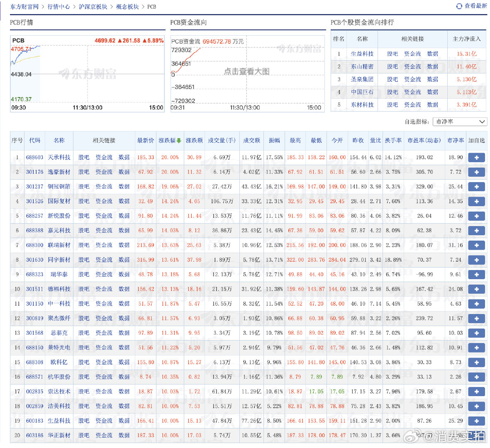
Task: Open 数据 link for 德福科技
Action: pos(124,289)
